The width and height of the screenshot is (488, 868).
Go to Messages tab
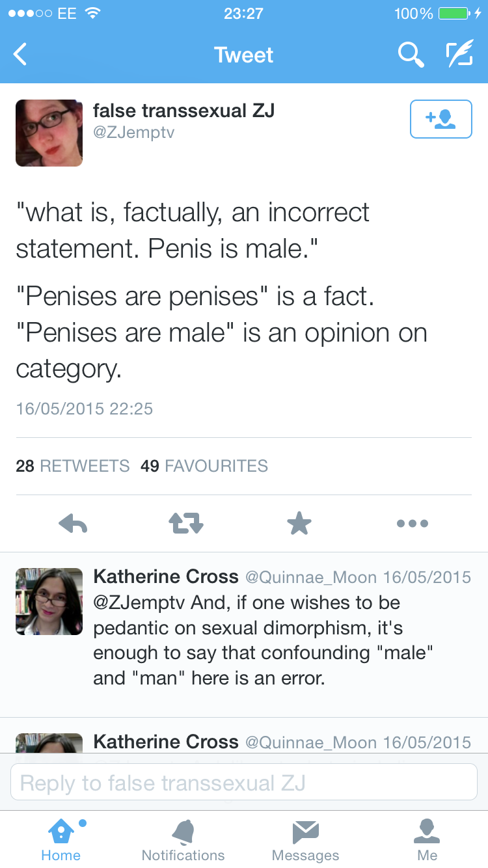(x=305, y=839)
